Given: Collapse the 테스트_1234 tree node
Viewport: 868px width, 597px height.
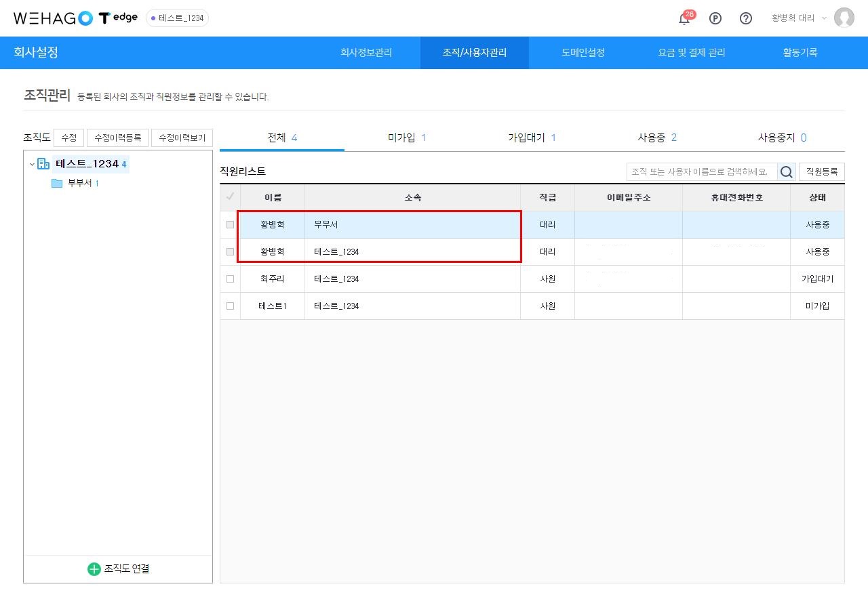Looking at the screenshot, I should [32, 164].
